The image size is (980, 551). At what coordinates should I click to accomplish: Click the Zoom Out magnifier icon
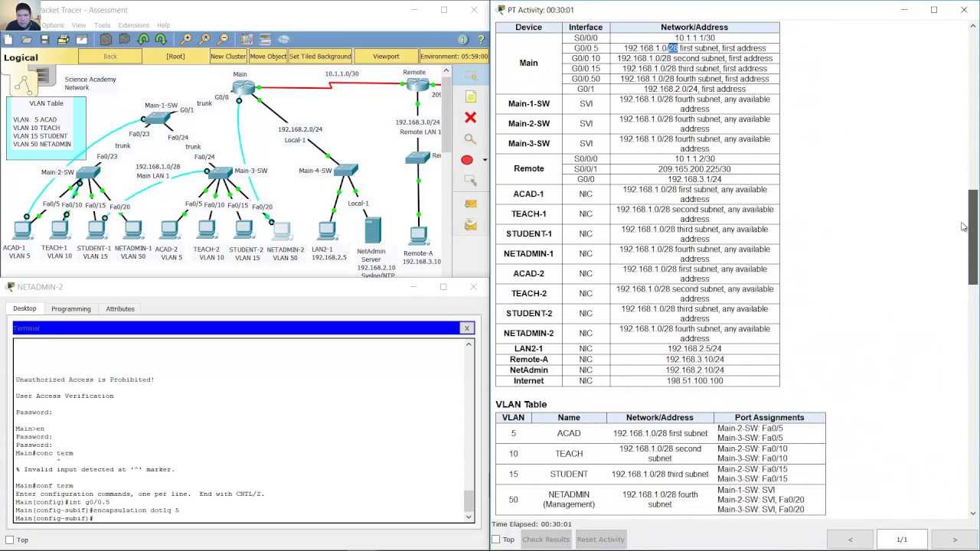[223, 39]
